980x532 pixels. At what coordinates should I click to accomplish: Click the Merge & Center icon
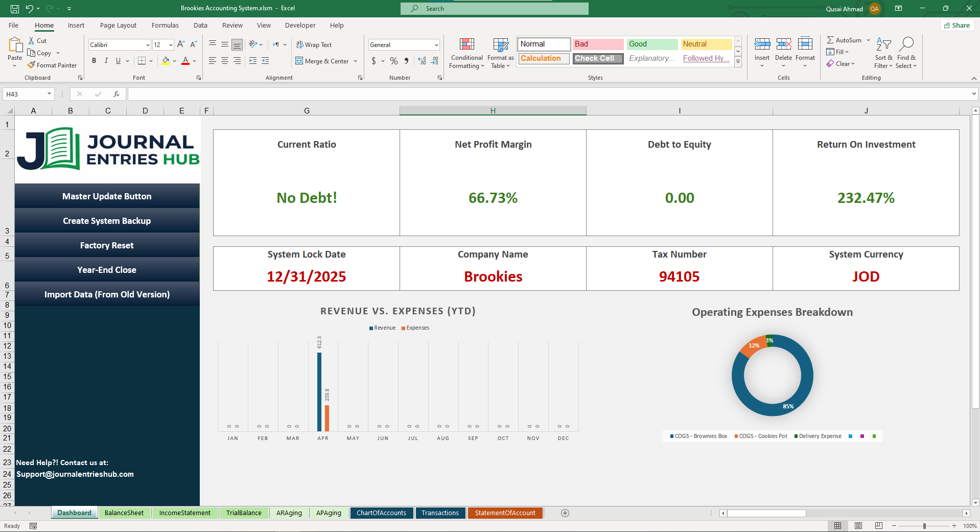click(299, 61)
